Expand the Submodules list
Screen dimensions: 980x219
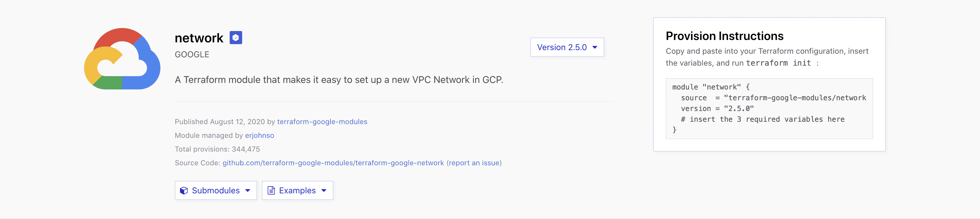[215, 190]
